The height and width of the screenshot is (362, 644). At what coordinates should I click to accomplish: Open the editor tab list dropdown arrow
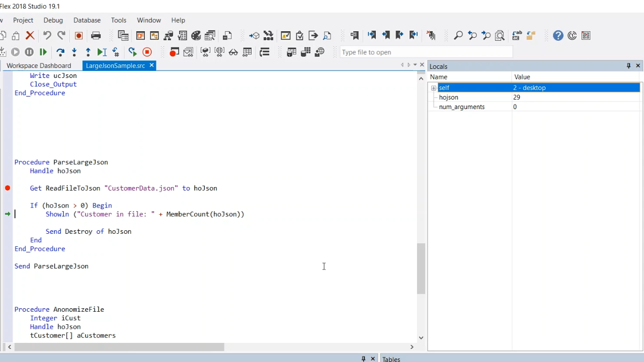[415, 65]
